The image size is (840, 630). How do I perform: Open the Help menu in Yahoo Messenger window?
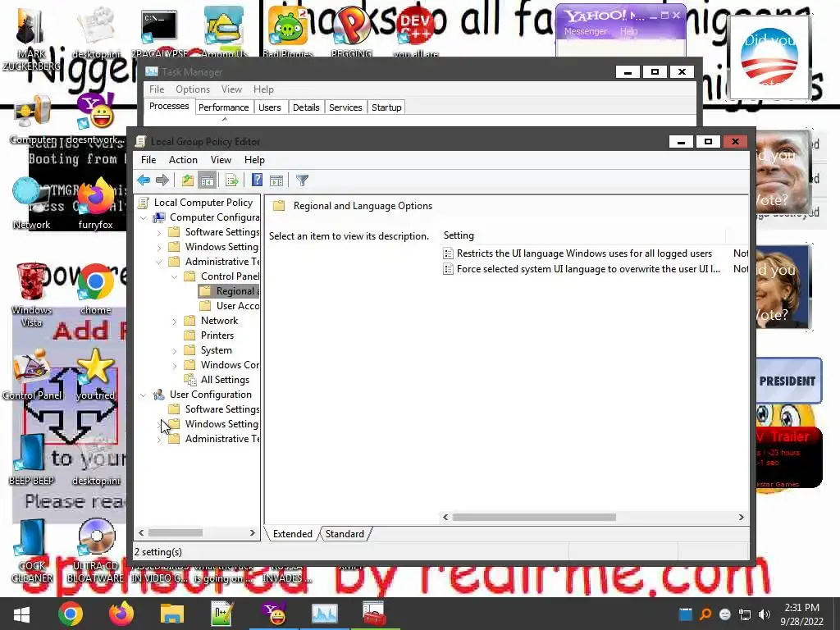point(629,32)
